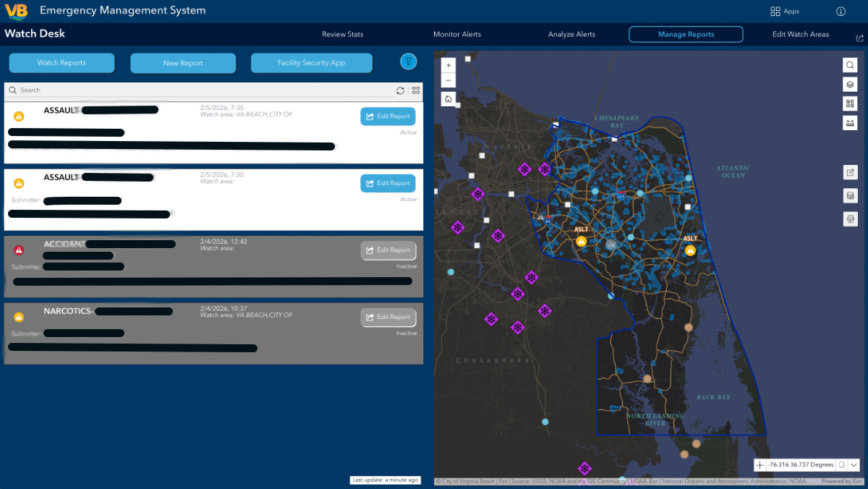Select the layers icon on map toolbar

pos(850,85)
